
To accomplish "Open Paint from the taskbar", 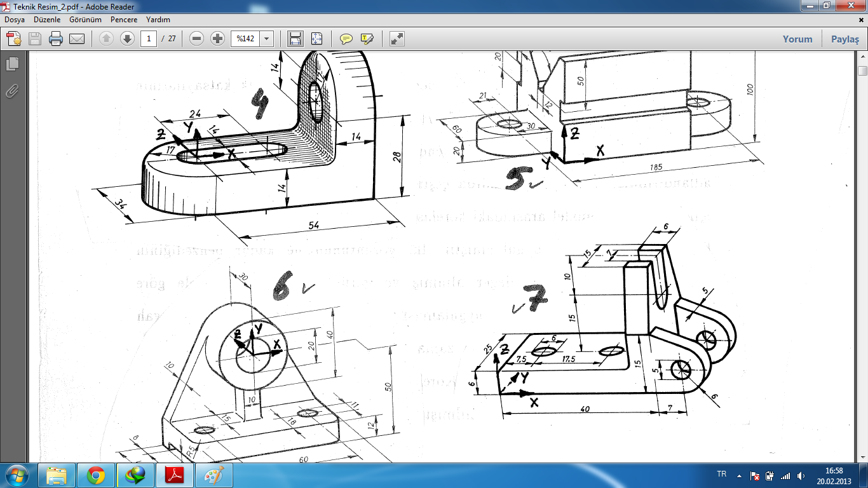I will tap(214, 475).
